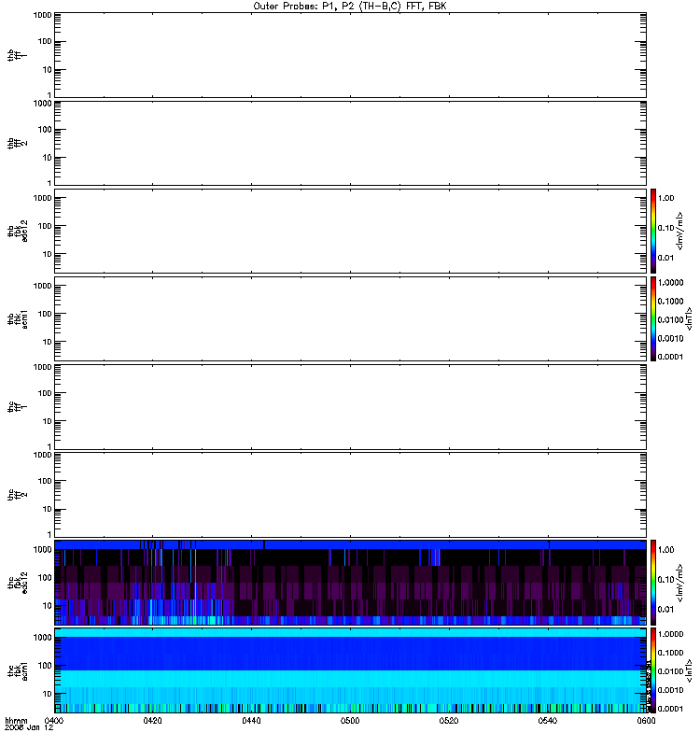Click the thc scm1 nT color bar
700x747 pixels.
pyautogui.click(x=653, y=670)
